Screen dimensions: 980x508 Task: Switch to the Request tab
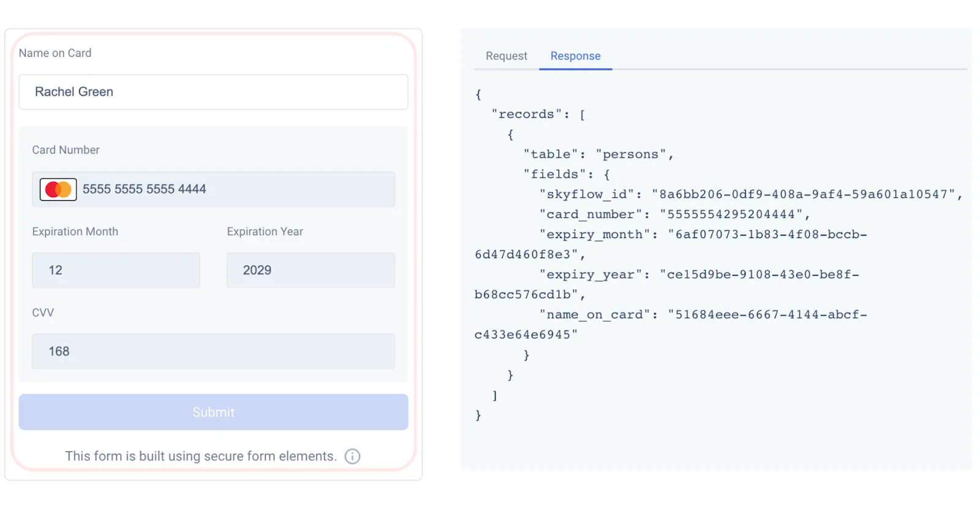506,56
